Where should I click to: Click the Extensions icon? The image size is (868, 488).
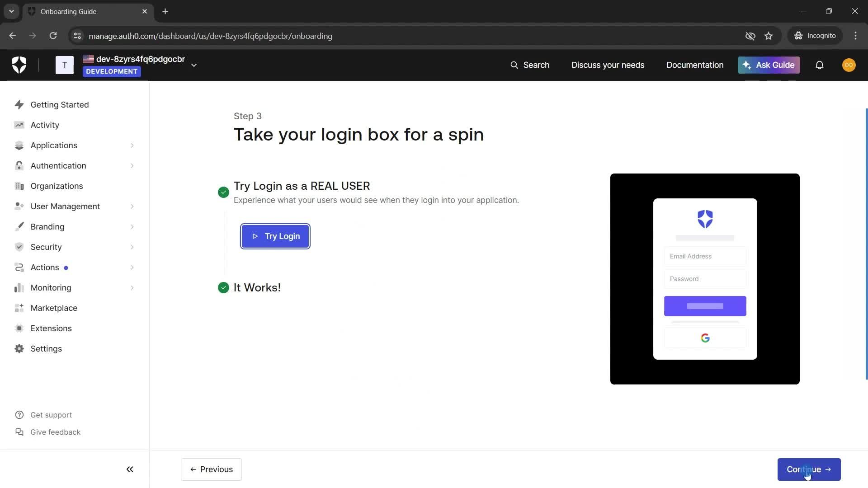point(19,328)
